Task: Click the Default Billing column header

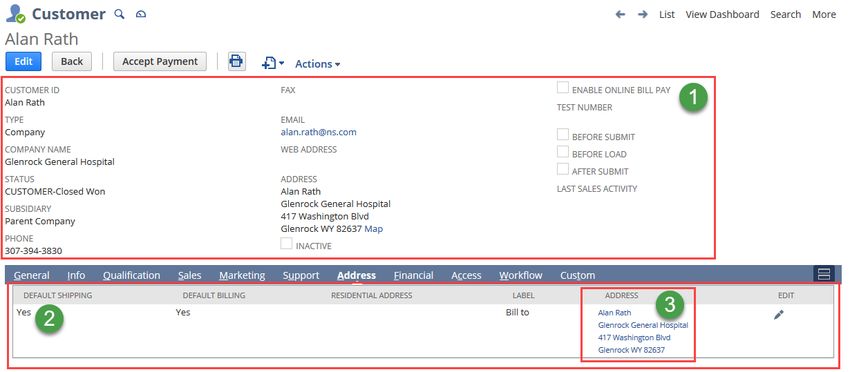Action: (214, 296)
